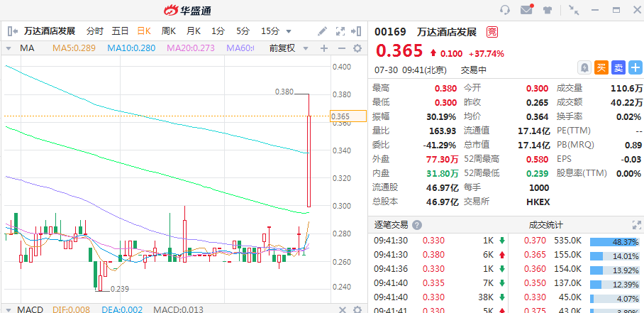Image resolution: width=644 pixels, height=313 pixels.
Task: Select 月K chart tab
Action: pos(194,31)
